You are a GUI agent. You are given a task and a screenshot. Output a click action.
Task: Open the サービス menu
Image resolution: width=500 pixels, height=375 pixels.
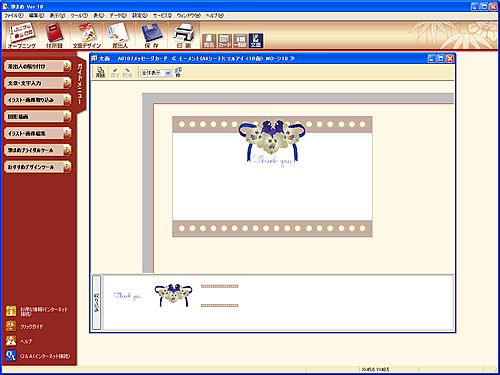pyautogui.click(x=162, y=15)
